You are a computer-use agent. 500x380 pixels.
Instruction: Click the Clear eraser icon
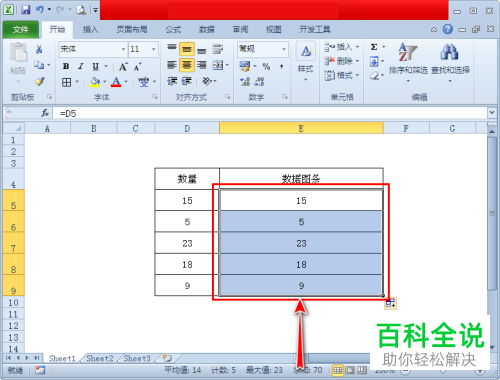click(x=374, y=76)
